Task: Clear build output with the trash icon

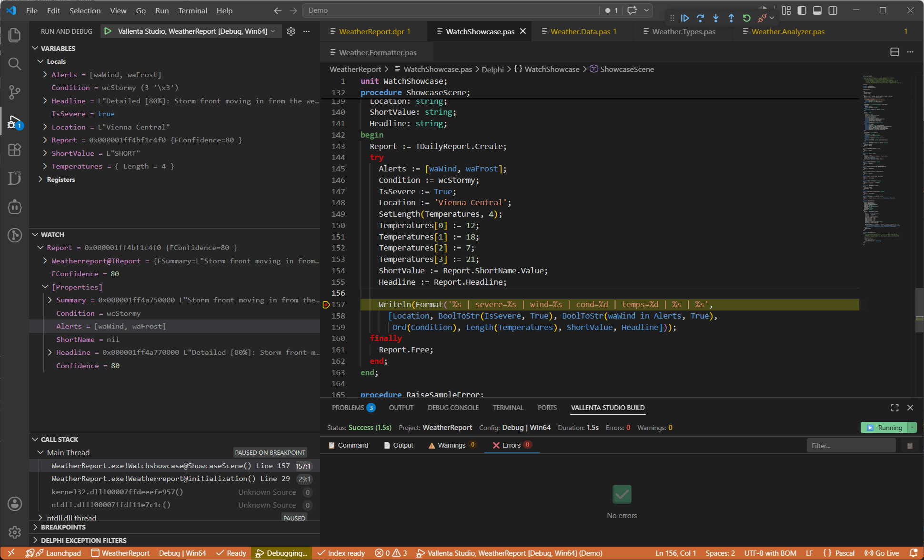Action: [x=910, y=446]
